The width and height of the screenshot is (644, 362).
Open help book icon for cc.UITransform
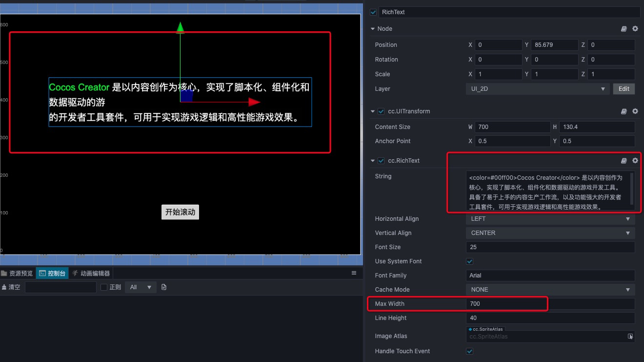coord(624,111)
